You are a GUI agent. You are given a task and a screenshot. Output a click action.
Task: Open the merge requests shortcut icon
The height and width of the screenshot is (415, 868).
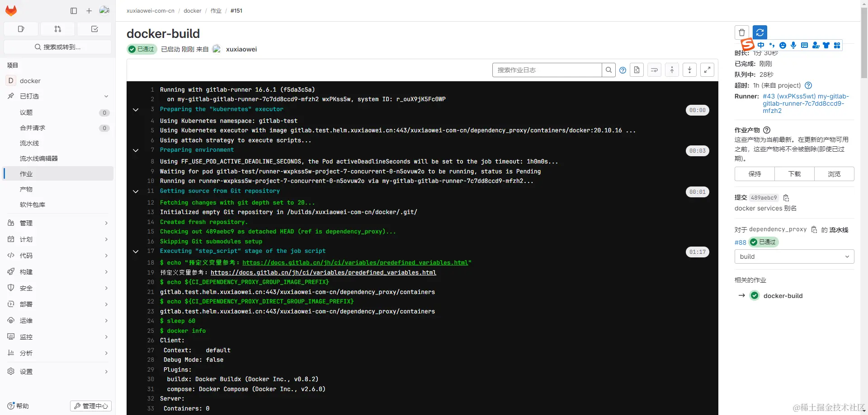click(x=57, y=29)
